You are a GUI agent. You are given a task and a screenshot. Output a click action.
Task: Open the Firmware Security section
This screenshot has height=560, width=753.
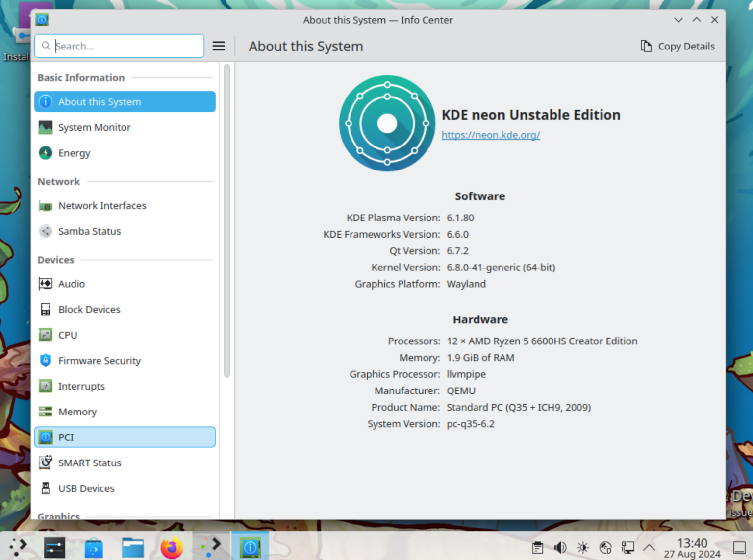100,361
